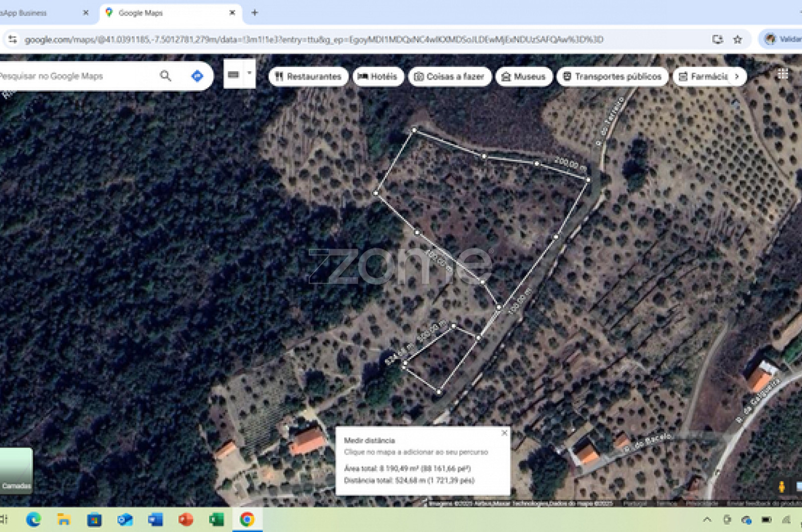Viewport: 802px width, 532px height.
Task: Open site information icon in address bar
Action: click(13, 40)
